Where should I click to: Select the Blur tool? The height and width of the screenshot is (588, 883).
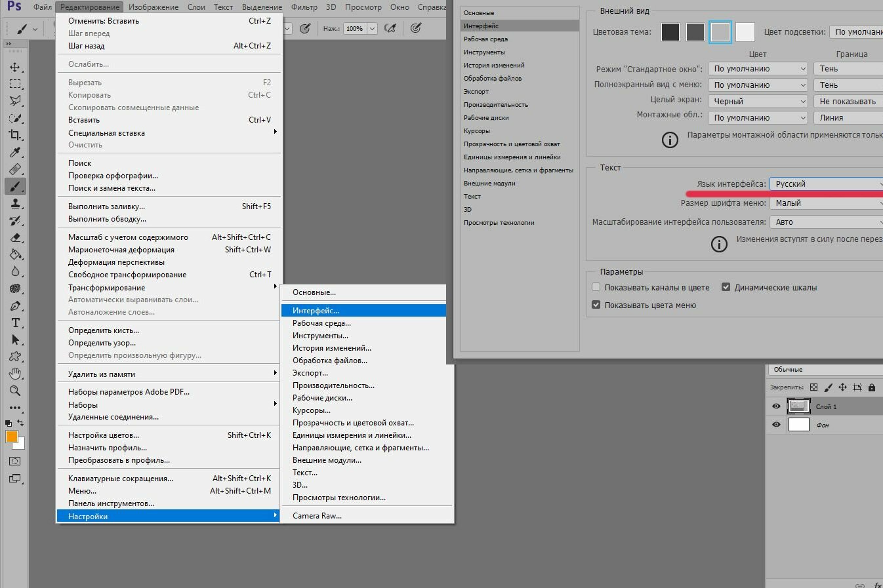tap(15, 272)
